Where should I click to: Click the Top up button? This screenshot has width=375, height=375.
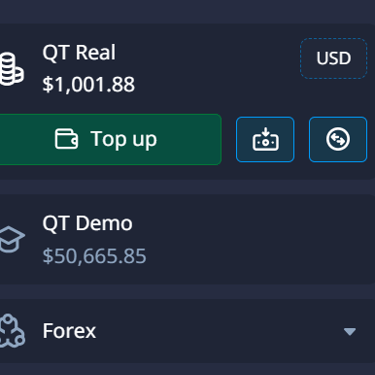[x=110, y=139]
